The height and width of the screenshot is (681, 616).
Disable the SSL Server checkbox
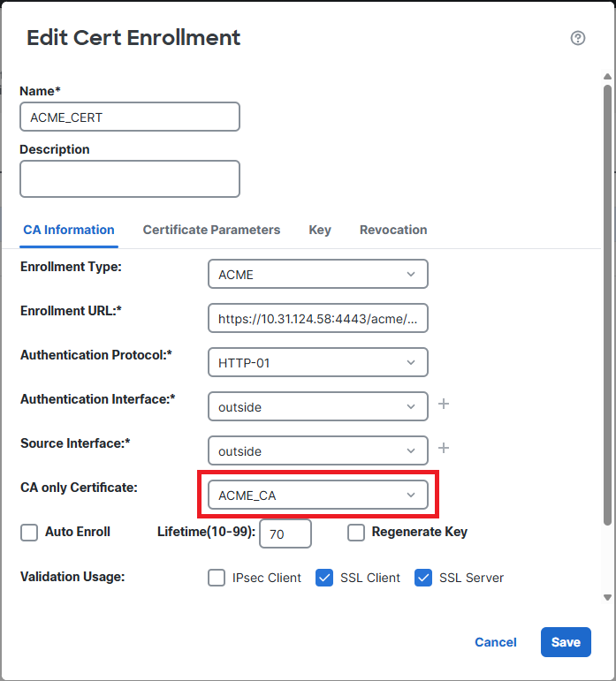(x=423, y=578)
